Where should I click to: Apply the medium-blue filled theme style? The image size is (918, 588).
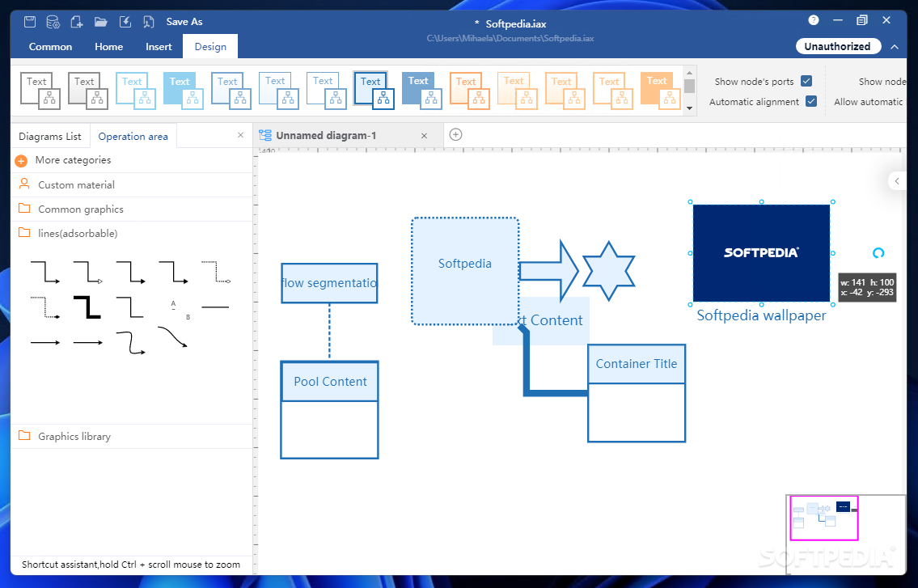[422, 91]
